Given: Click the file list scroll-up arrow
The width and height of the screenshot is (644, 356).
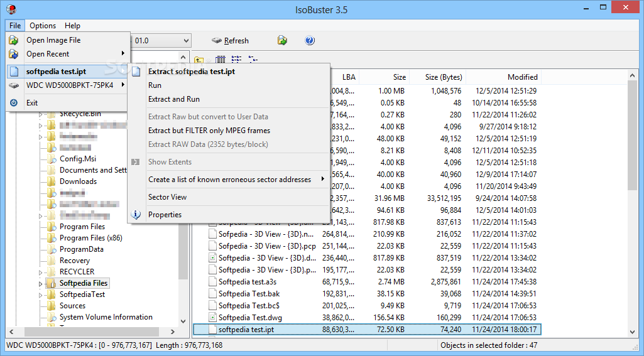Looking at the screenshot, I should [x=633, y=75].
